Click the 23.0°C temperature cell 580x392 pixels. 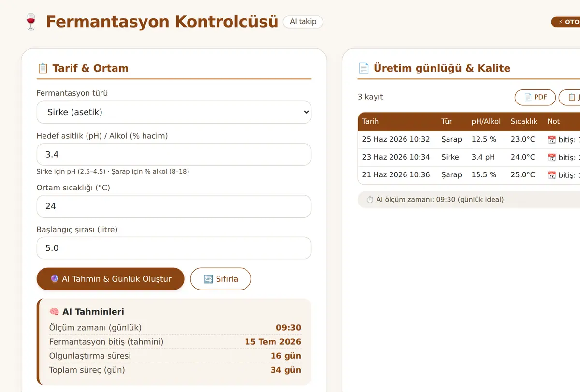(523, 139)
